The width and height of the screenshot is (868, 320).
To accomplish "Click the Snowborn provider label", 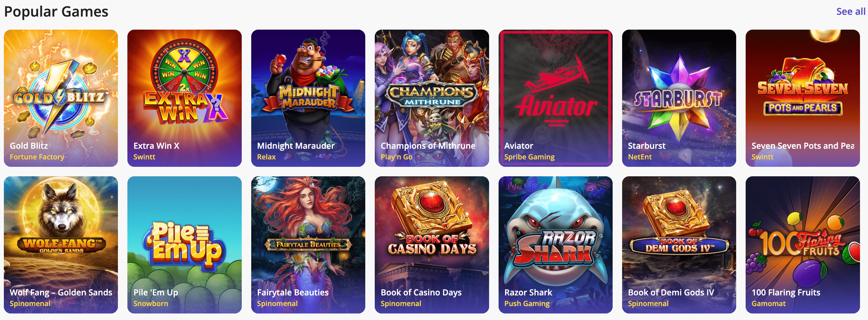I will coord(150,303).
